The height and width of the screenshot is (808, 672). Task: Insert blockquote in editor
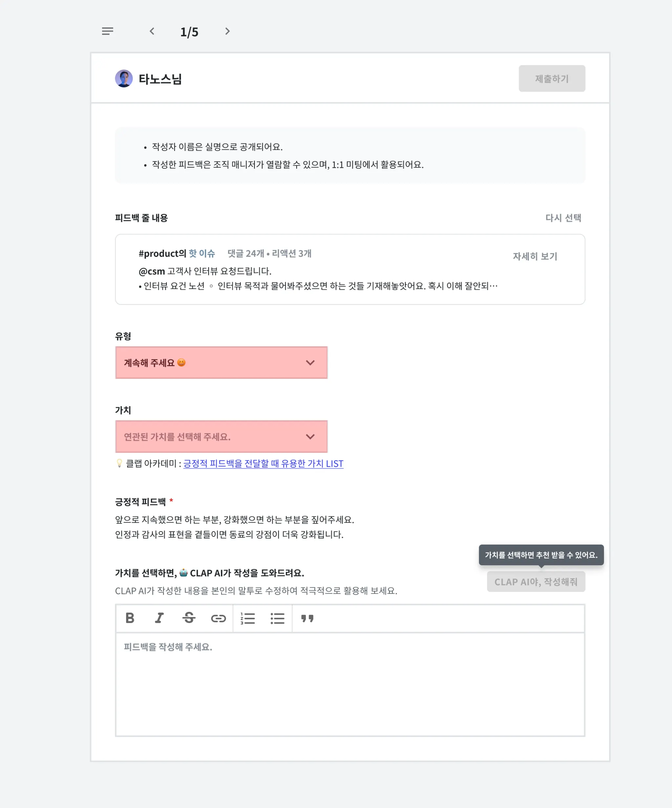(307, 618)
